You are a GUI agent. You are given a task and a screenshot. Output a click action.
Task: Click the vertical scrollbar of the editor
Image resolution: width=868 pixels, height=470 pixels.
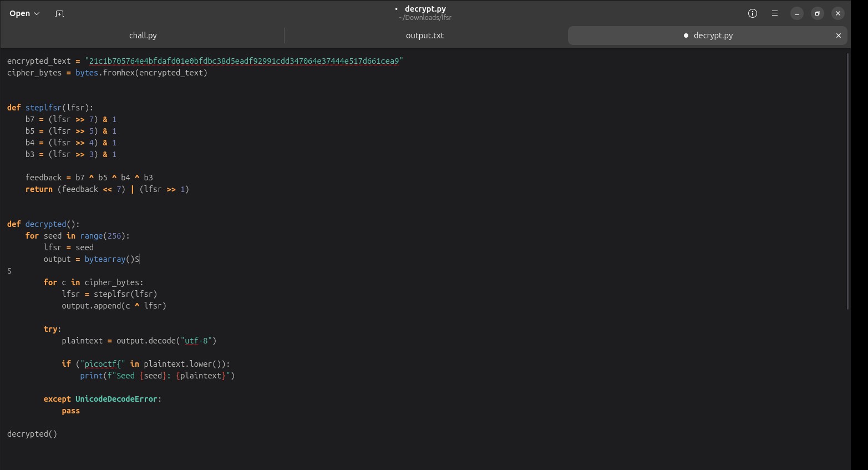point(847,181)
